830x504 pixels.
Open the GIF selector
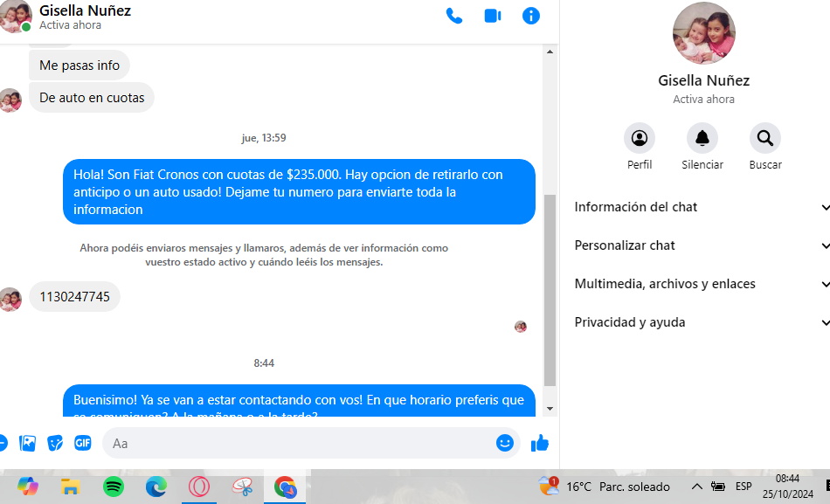tap(82, 443)
